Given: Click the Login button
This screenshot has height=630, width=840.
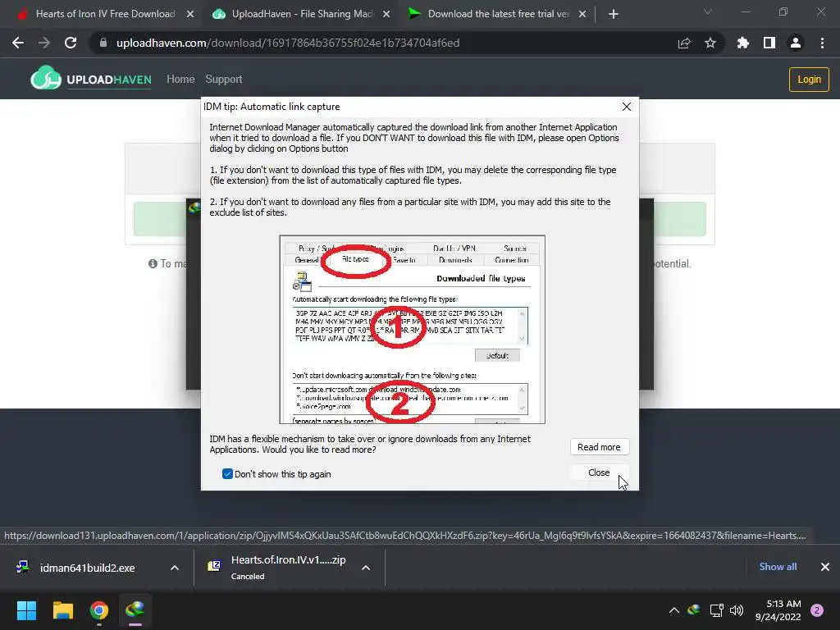Looking at the screenshot, I should (809, 80).
